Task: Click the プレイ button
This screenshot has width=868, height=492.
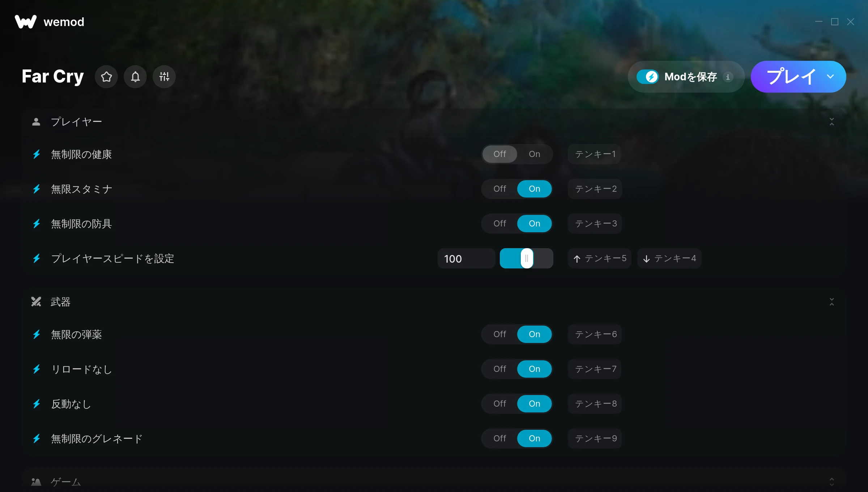Action: pos(790,77)
